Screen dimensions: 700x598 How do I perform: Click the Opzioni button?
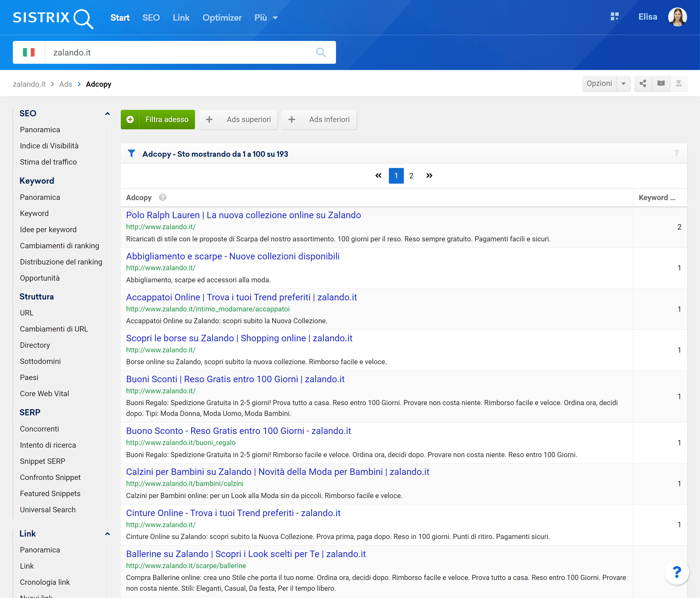(599, 84)
